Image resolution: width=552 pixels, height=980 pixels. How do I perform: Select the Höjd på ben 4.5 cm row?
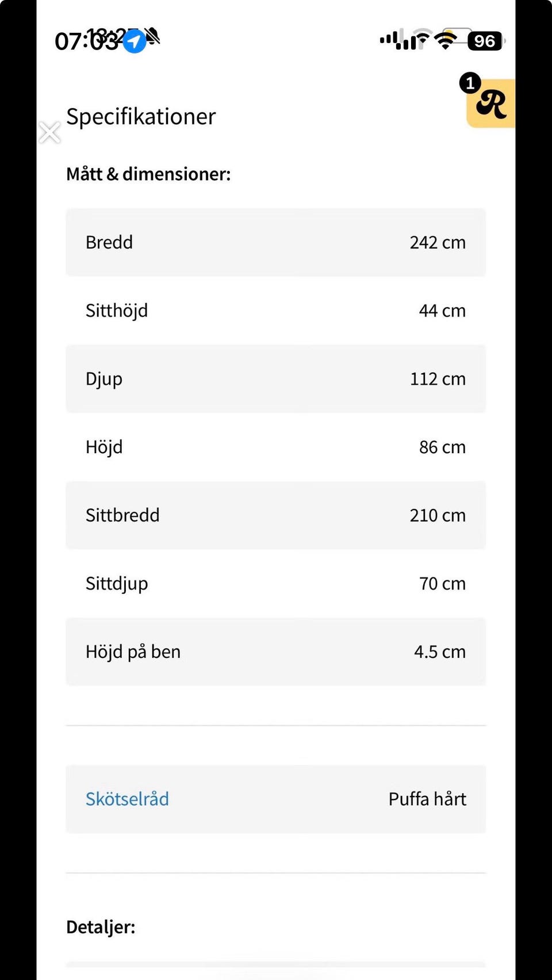[276, 652]
